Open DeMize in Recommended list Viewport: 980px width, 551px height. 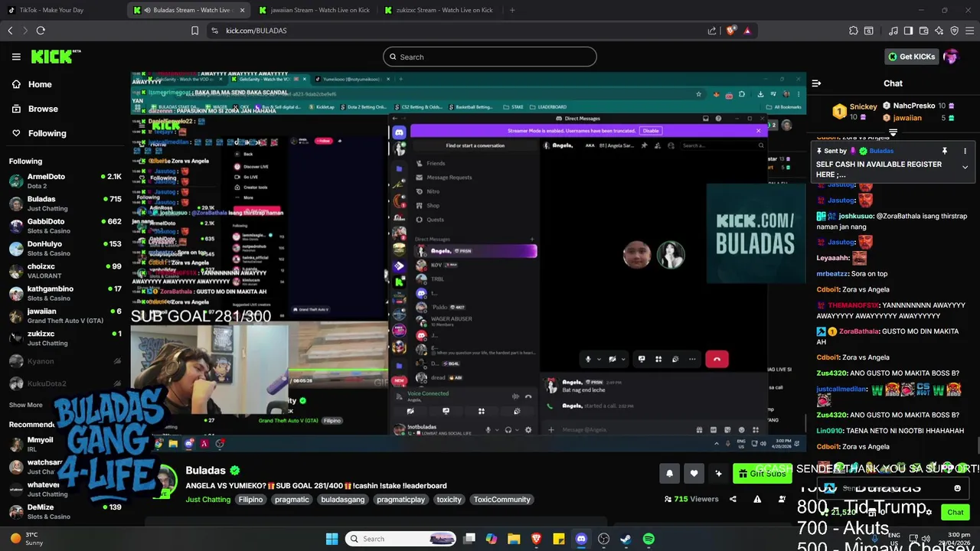tap(65, 511)
